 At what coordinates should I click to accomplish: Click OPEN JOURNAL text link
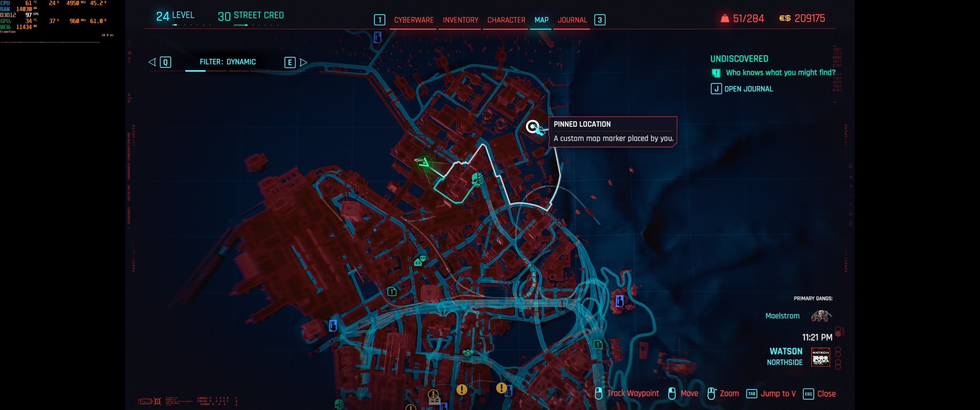click(748, 89)
